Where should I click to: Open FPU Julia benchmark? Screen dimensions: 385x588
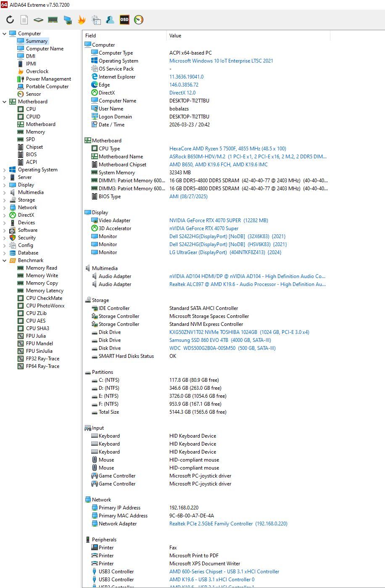click(36, 336)
